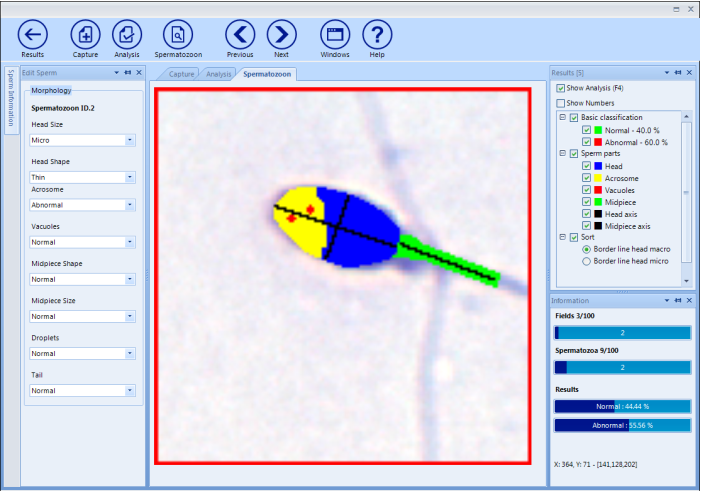Toggle the Head axis checkbox
The image size is (701, 491).
coord(587,214)
